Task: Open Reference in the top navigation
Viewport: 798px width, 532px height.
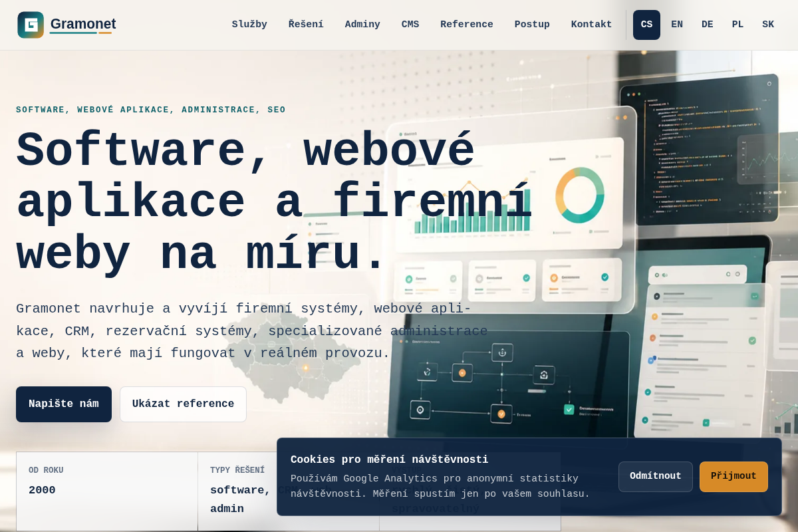Action: (467, 25)
